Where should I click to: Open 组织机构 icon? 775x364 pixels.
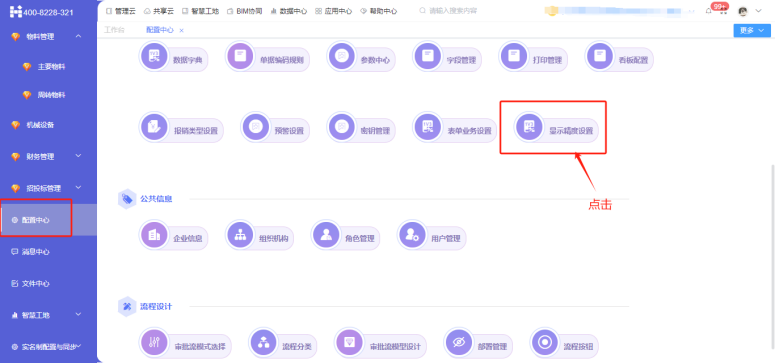pyautogui.click(x=240, y=234)
